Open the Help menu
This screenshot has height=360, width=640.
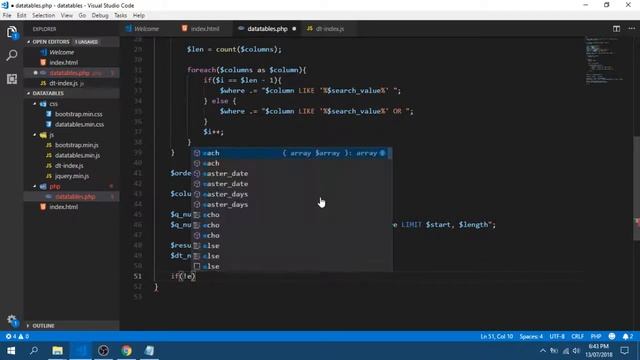(x=139, y=15)
